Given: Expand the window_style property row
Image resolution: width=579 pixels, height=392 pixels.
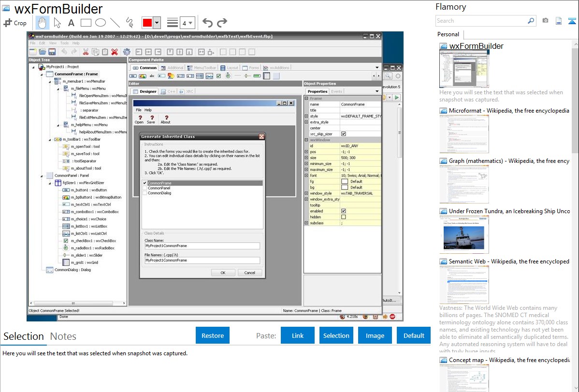Looking at the screenshot, I should coord(306,193).
